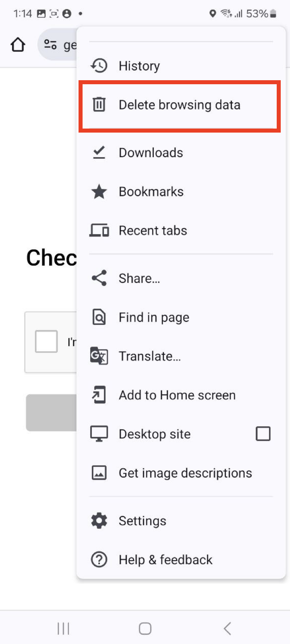Open the Recent tabs menu entry
Image resolution: width=290 pixels, height=644 pixels.
click(x=153, y=231)
